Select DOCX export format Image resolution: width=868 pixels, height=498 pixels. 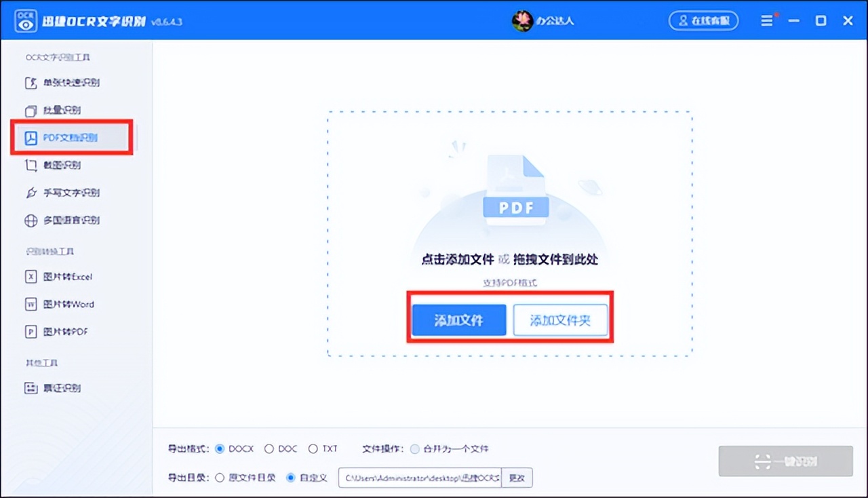pyautogui.click(x=219, y=449)
